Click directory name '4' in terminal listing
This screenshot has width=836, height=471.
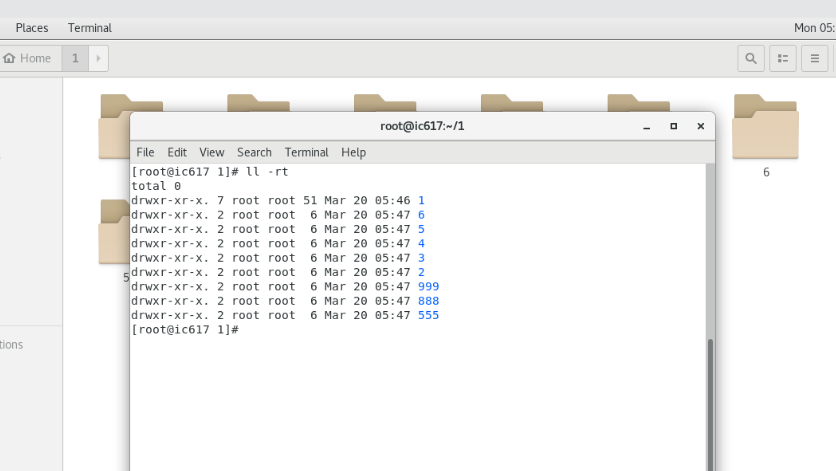[x=421, y=244]
